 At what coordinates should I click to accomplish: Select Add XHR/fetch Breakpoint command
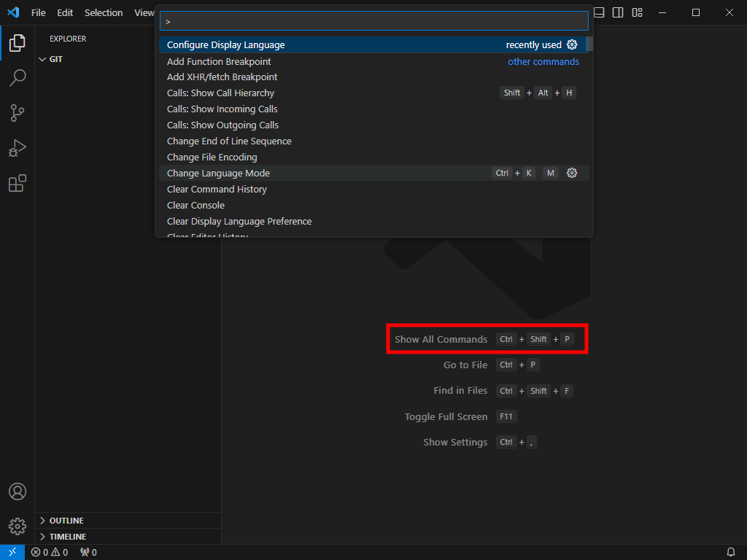(374, 77)
